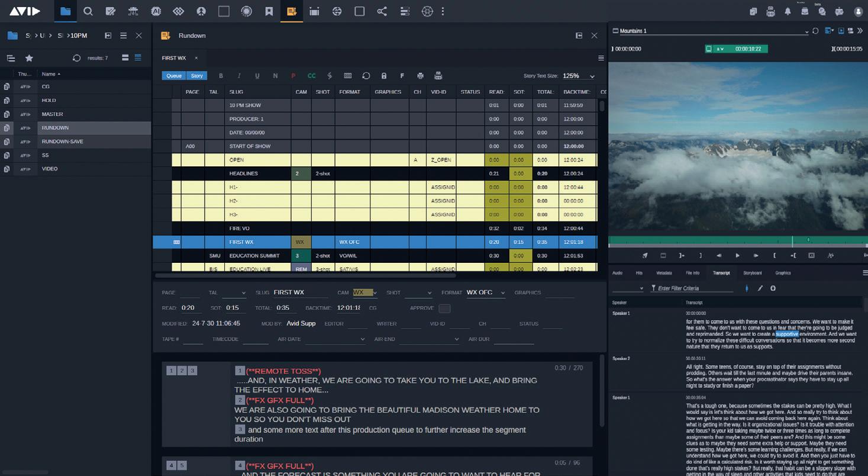Screen dimensions: 868x476
Task: Click the favorites star icon in browse panel
Action: pyautogui.click(x=29, y=58)
